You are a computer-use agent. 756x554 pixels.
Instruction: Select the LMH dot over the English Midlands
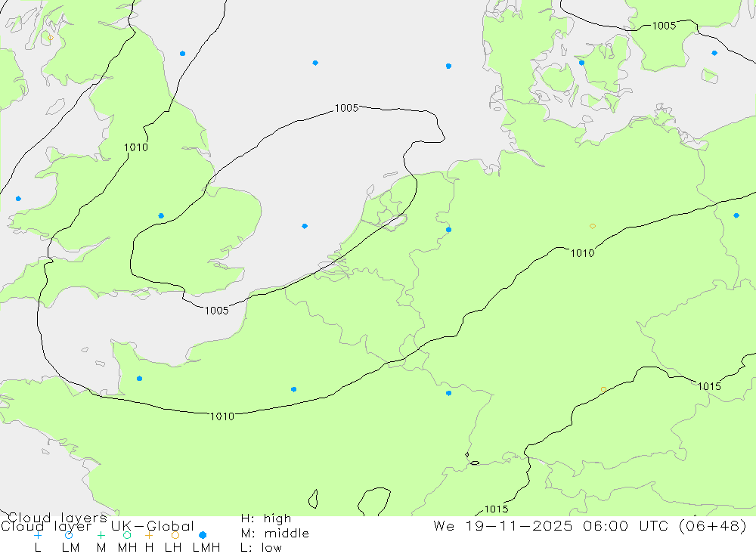pos(161,216)
